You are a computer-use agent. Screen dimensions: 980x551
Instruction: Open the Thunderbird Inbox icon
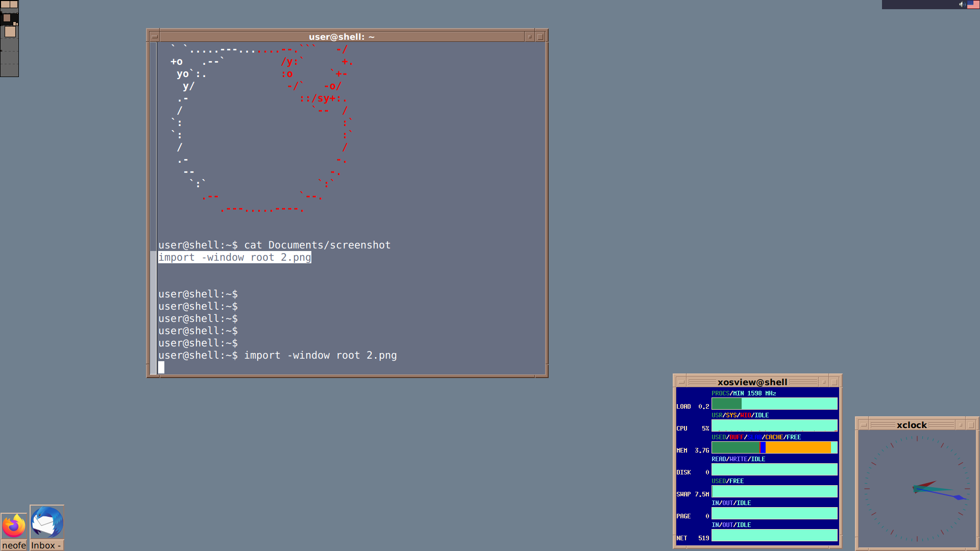pos(46,522)
